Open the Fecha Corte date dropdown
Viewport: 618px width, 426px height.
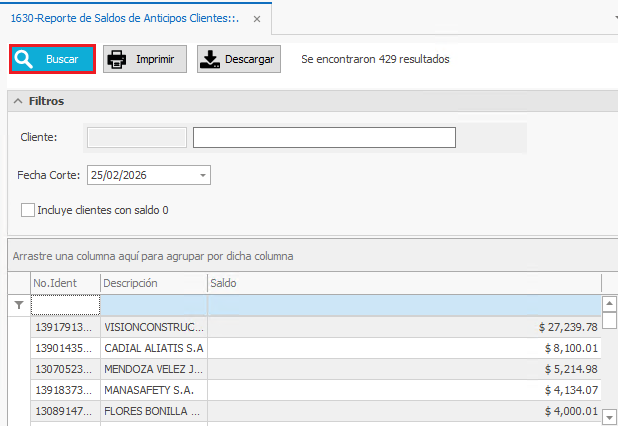pyautogui.click(x=203, y=175)
